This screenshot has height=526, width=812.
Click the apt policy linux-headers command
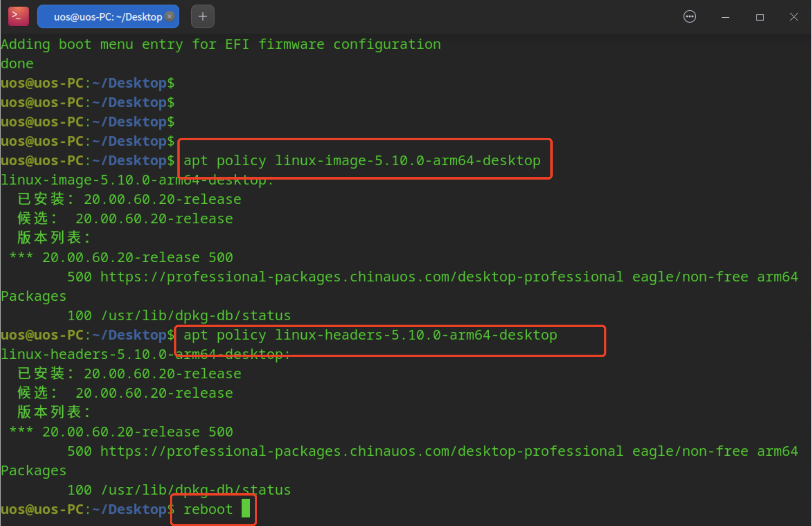(370, 335)
